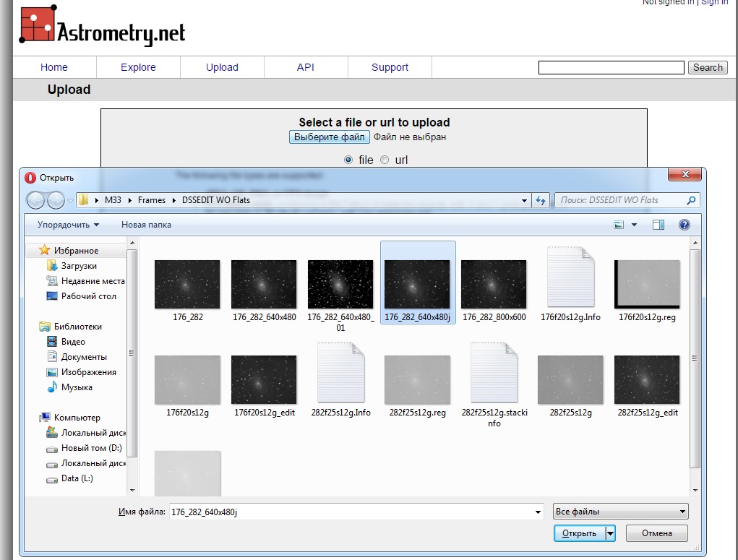Go to the API tab
Viewport: 738px width, 560px height.
tap(306, 67)
